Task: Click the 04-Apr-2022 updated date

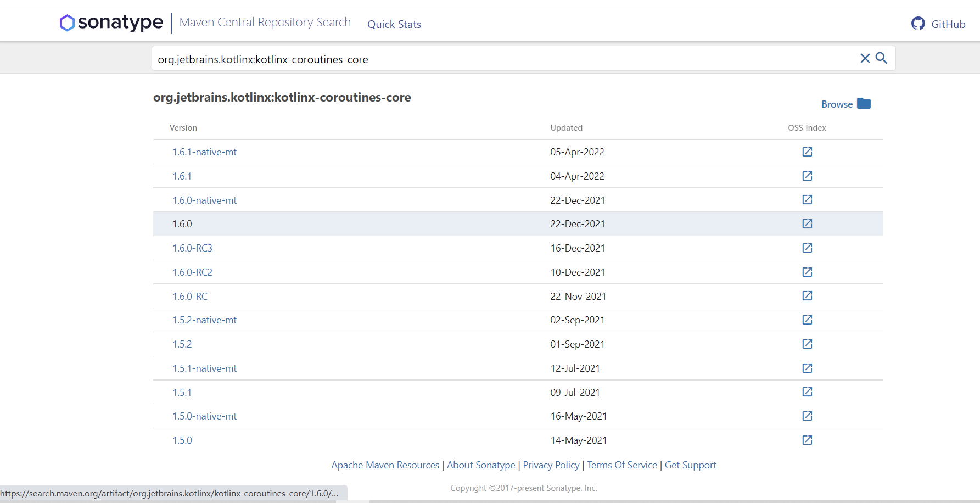Action: 577,176
